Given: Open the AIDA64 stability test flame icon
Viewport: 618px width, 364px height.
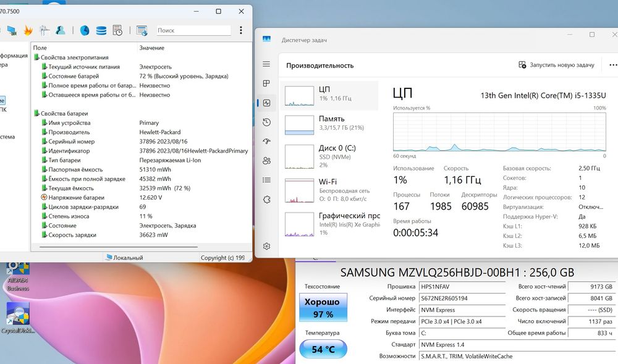Looking at the screenshot, I should (28, 30).
